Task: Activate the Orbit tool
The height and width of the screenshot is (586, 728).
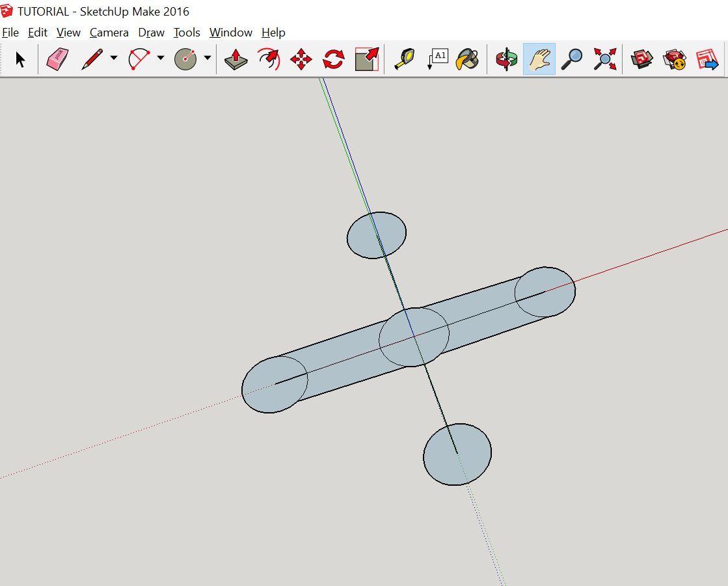Action: (x=506, y=59)
